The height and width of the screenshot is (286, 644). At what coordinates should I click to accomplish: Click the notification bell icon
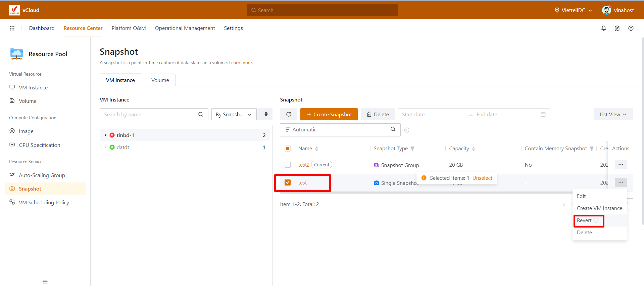pos(603,28)
